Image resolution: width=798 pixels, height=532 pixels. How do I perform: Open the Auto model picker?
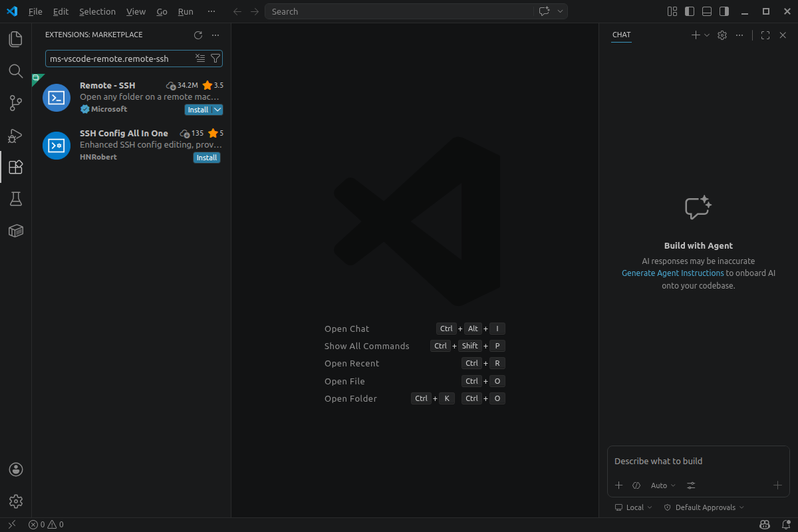(663, 485)
